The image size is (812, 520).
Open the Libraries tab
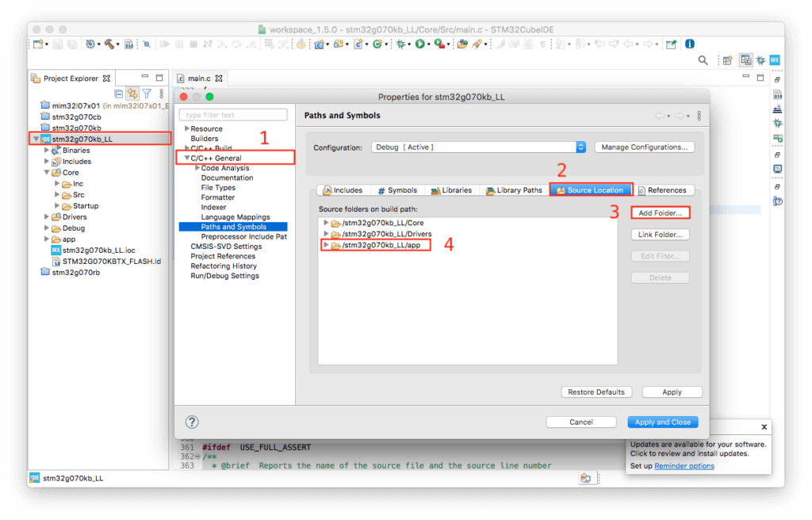click(451, 190)
